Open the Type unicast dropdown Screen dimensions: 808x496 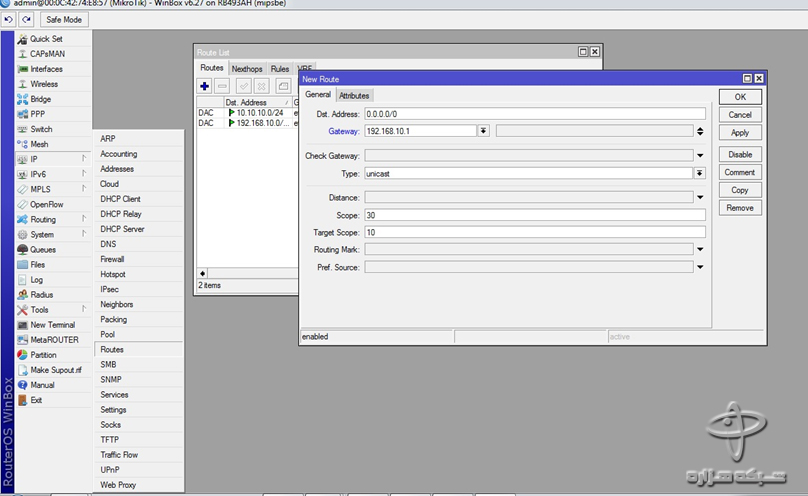(699, 174)
